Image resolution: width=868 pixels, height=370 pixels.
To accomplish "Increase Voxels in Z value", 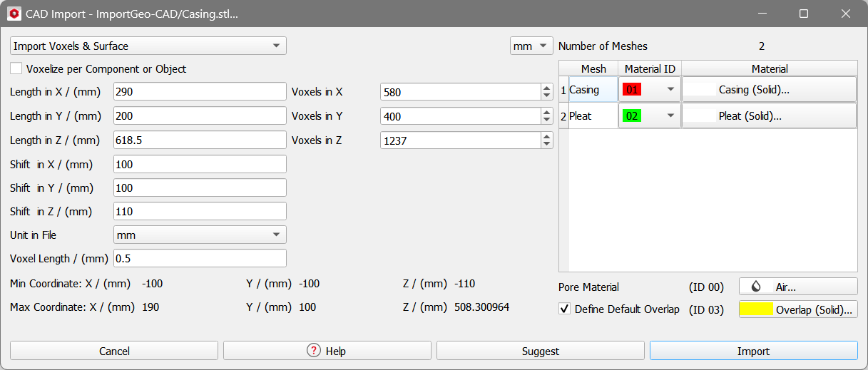I will (547, 136).
